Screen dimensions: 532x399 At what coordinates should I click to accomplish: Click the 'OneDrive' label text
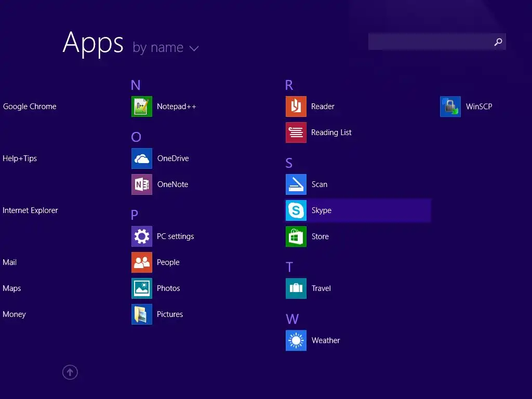coord(173,158)
